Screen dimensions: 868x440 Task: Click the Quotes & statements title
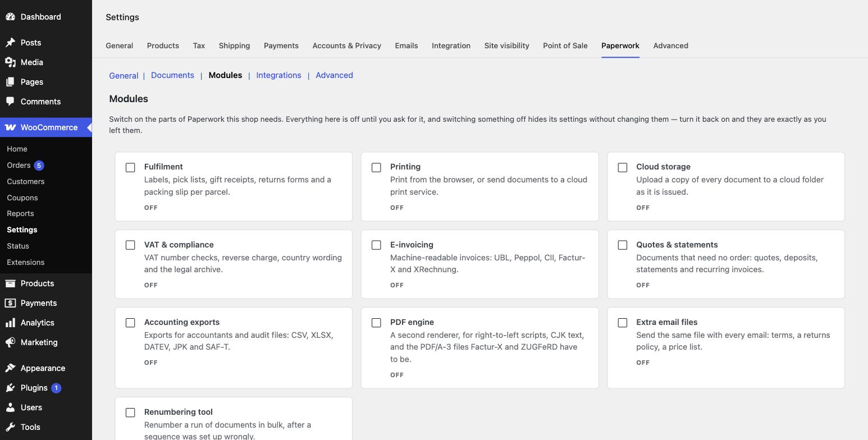[677, 245]
